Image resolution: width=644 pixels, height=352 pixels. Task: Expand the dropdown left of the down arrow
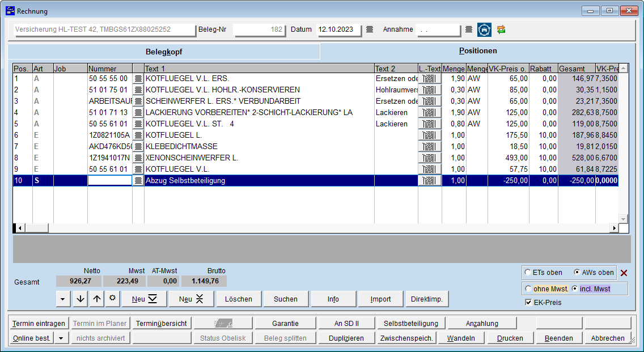coord(63,299)
